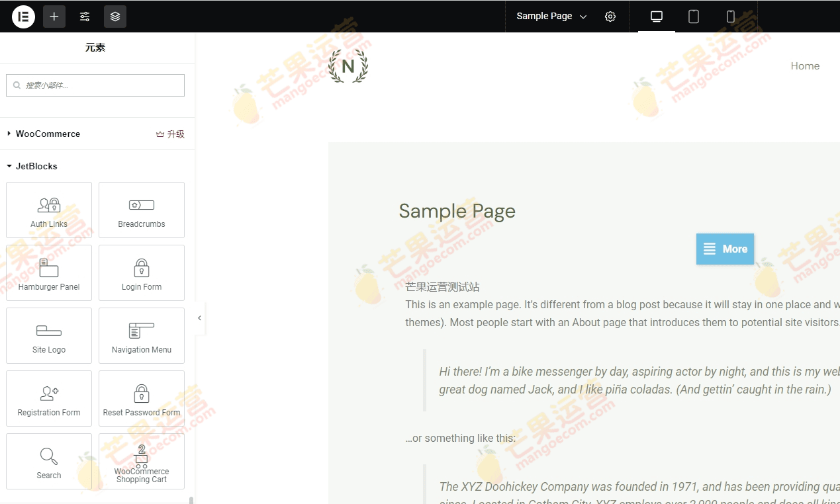Select the Registration Form widget

tap(49, 399)
